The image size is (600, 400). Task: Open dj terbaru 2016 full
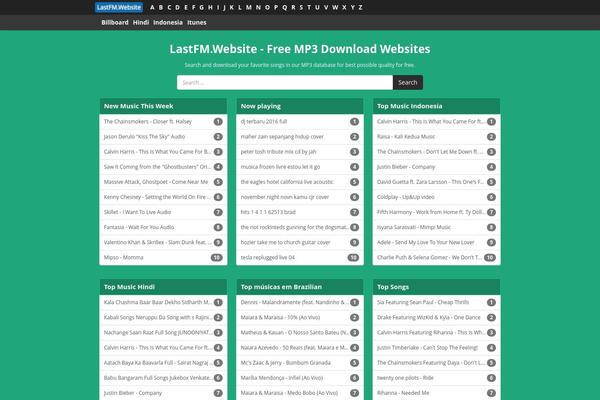(x=264, y=121)
